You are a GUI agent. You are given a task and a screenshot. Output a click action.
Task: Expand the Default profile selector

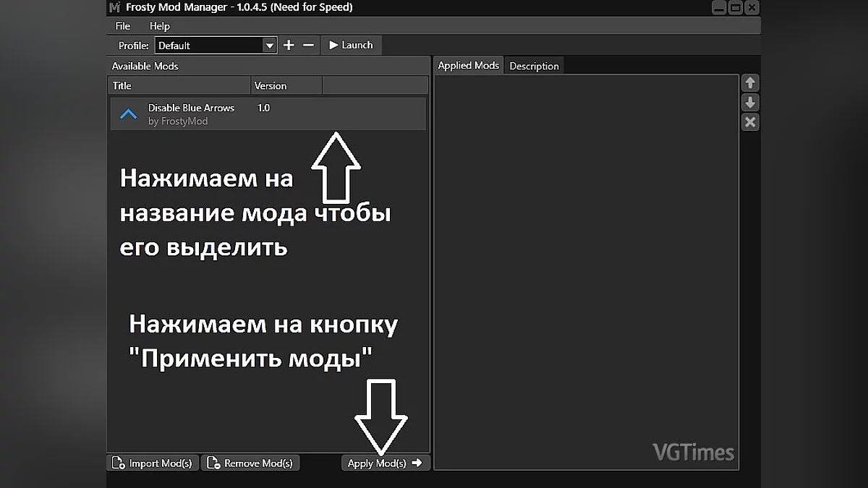(x=269, y=45)
